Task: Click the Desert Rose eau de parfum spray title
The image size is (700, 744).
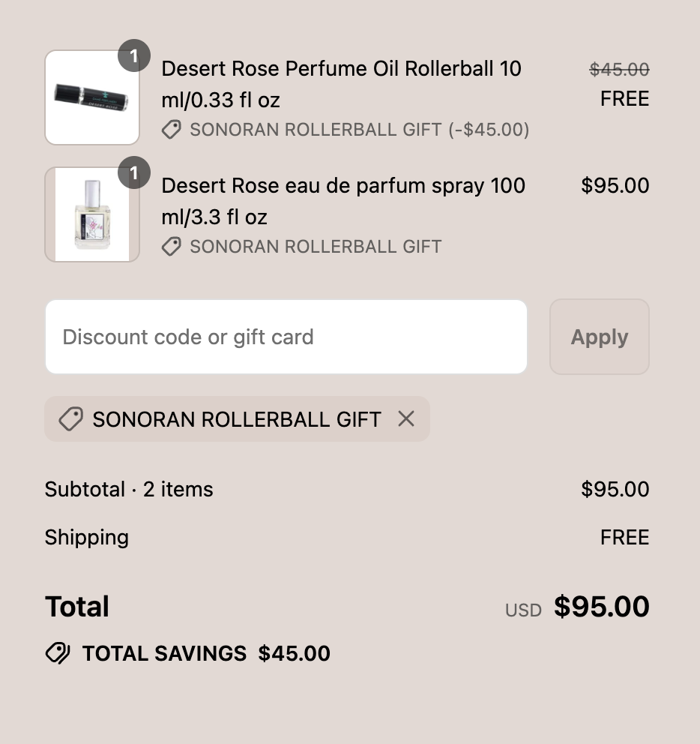Action: point(343,201)
